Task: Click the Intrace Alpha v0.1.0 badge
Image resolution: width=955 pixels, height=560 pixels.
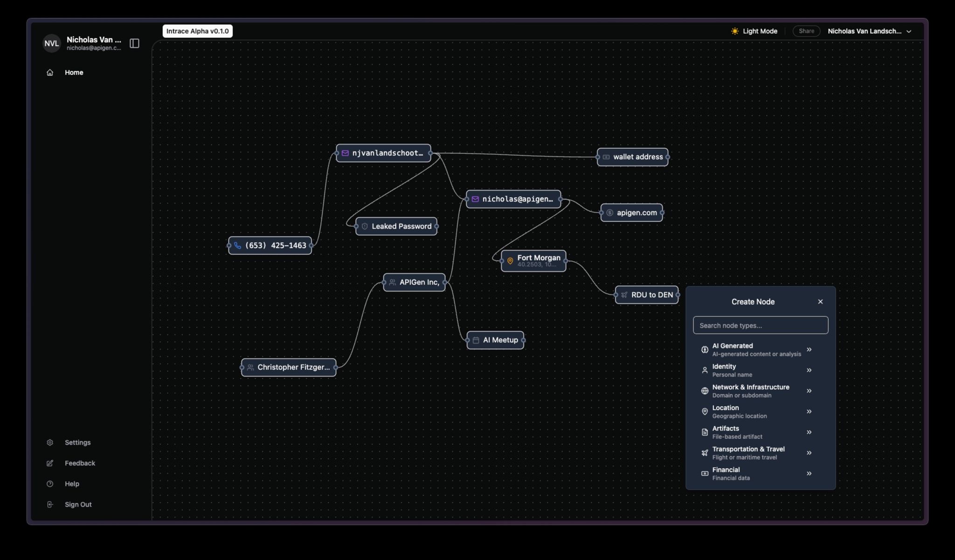Action: [198, 31]
